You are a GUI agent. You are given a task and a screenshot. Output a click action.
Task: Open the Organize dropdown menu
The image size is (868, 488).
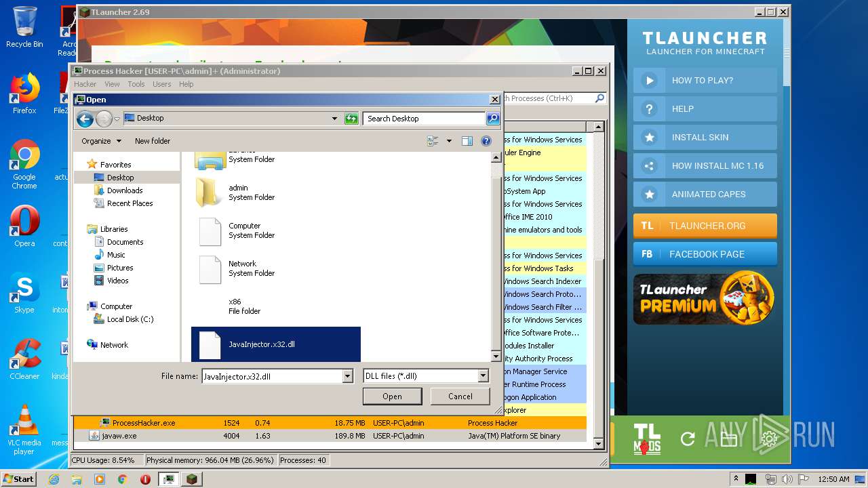tap(102, 141)
